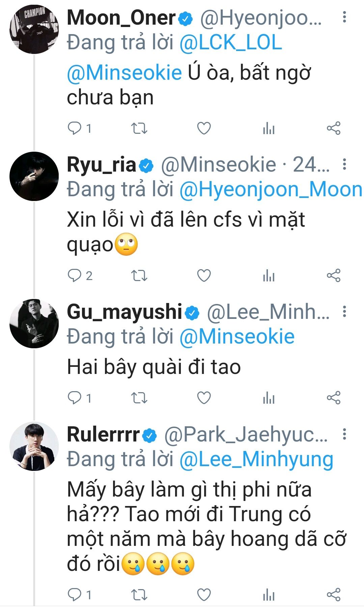Share Rulerrrr's tweet

click(333, 595)
